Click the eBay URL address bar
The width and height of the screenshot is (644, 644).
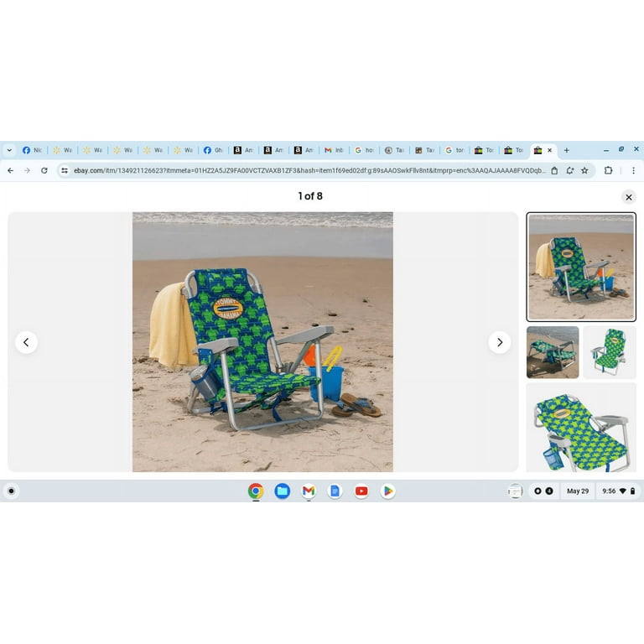(x=309, y=170)
